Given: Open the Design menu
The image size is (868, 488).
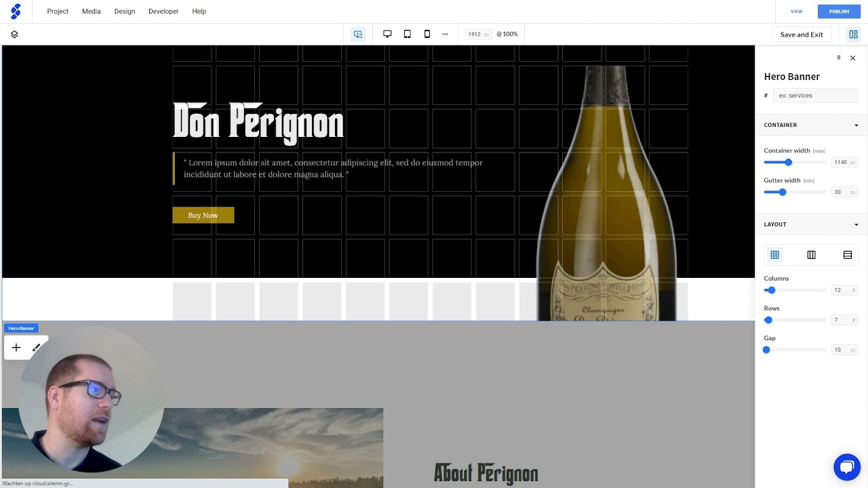Looking at the screenshot, I should point(125,12).
